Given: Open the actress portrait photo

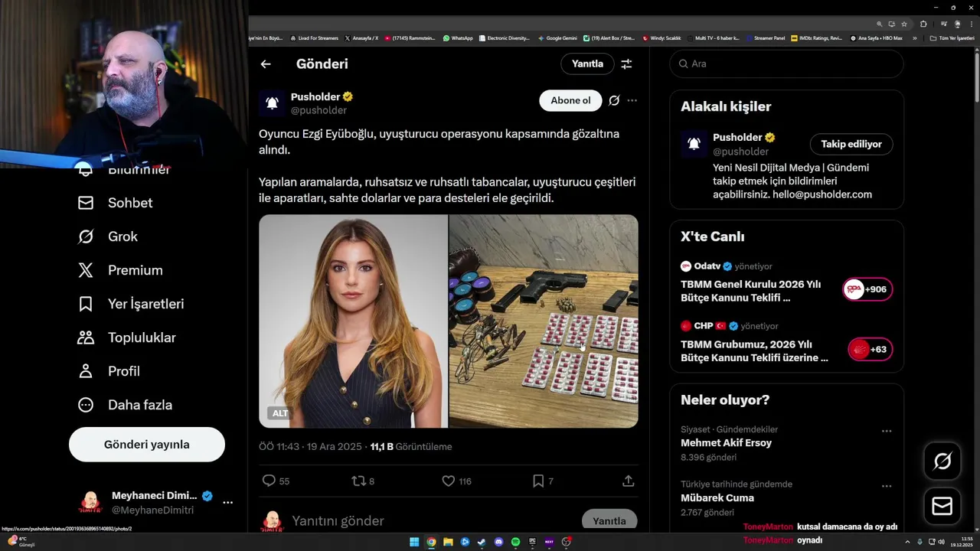Looking at the screenshot, I should click(353, 321).
